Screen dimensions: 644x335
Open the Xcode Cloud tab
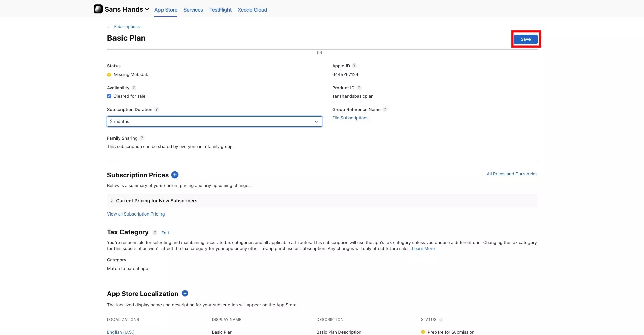(x=252, y=10)
